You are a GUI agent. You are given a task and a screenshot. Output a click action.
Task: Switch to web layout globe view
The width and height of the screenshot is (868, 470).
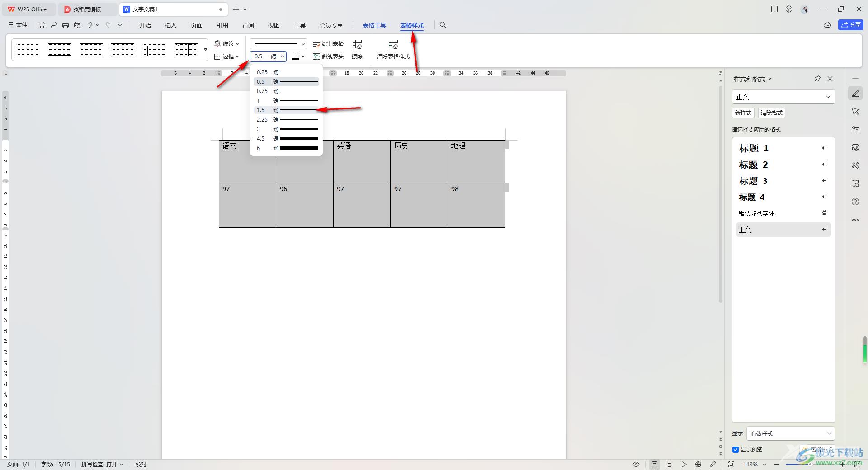pos(698,464)
